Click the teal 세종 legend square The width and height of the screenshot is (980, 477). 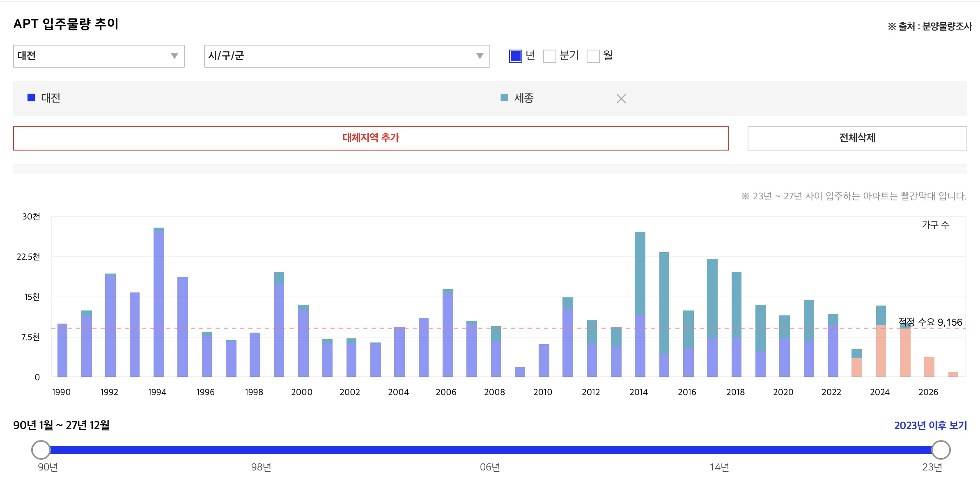point(504,98)
